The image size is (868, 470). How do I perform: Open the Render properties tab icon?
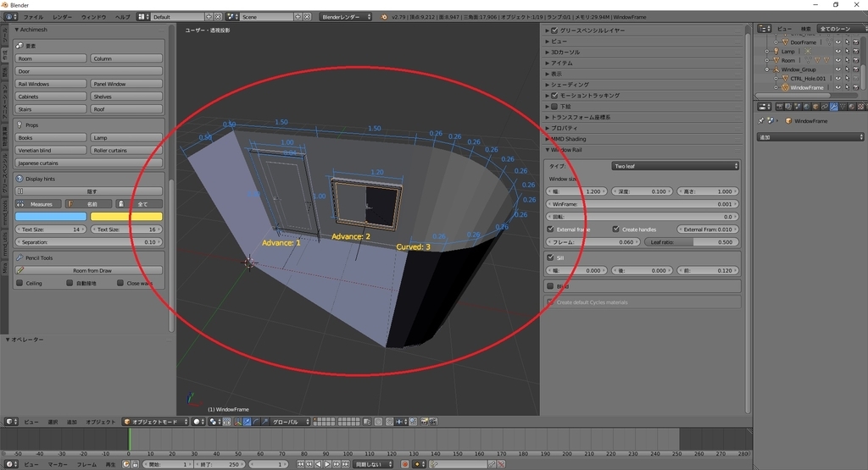click(780, 107)
